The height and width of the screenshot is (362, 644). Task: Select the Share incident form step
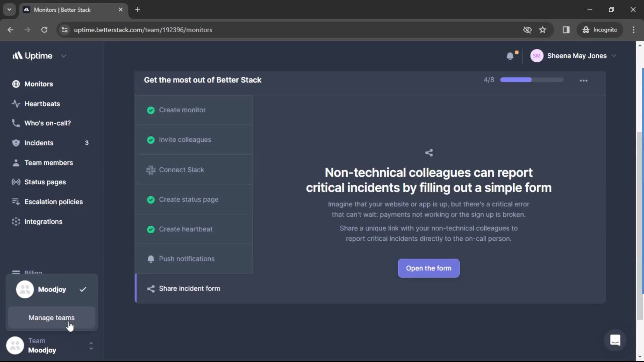pos(194,289)
